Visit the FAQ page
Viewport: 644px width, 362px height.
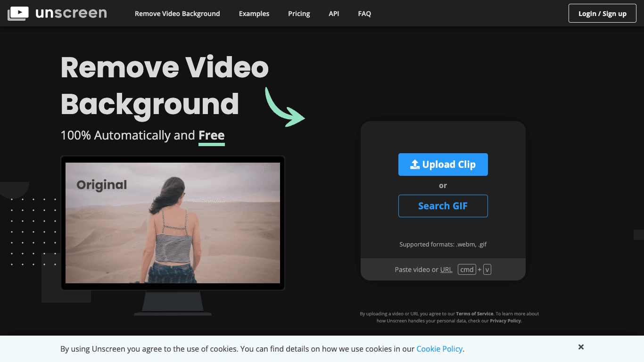pyautogui.click(x=364, y=14)
